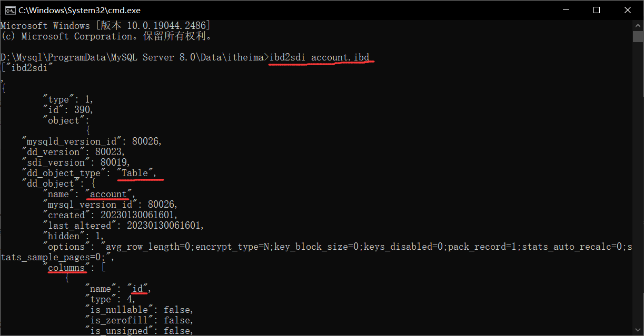The height and width of the screenshot is (336, 644).
Task: Click the sdi_version value 80019
Action: tap(114, 162)
